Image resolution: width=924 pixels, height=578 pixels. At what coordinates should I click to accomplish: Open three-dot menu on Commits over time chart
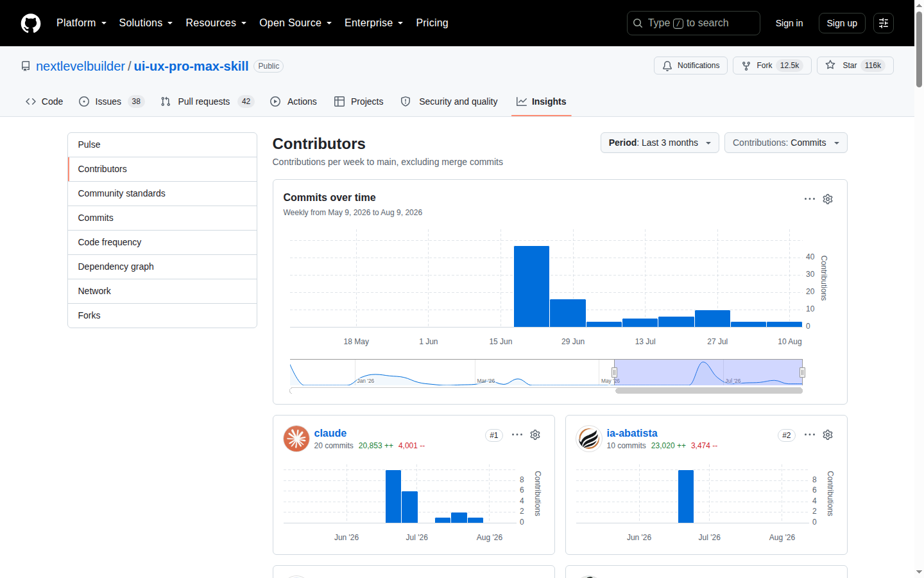(810, 199)
